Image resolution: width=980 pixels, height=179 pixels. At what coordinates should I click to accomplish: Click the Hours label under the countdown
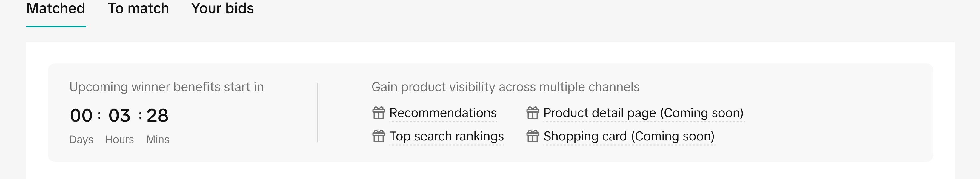tap(119, 139)
